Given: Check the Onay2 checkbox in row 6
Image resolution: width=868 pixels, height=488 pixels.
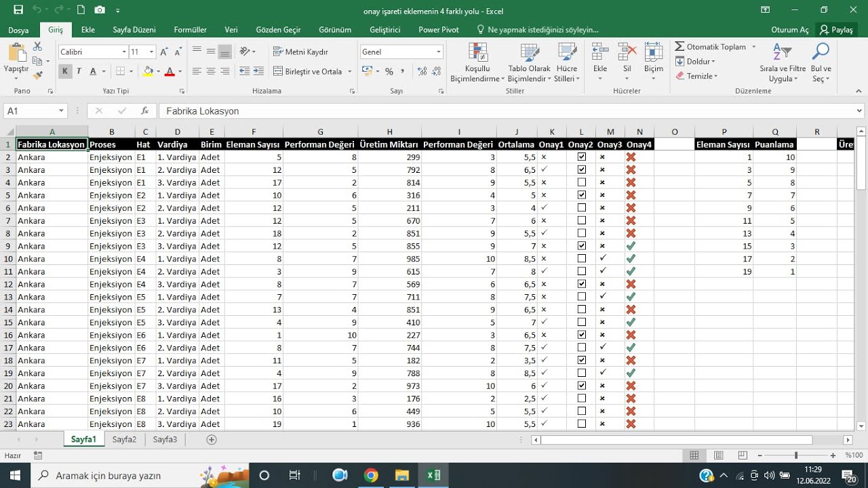Looking at the screenshot, I should pos(581,207).
